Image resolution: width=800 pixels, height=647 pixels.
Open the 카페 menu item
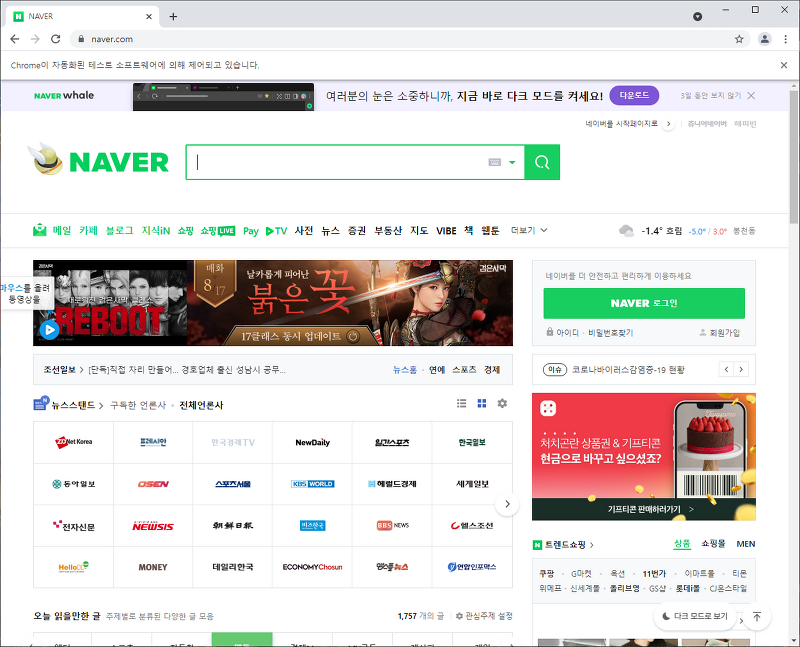(88, 231)
